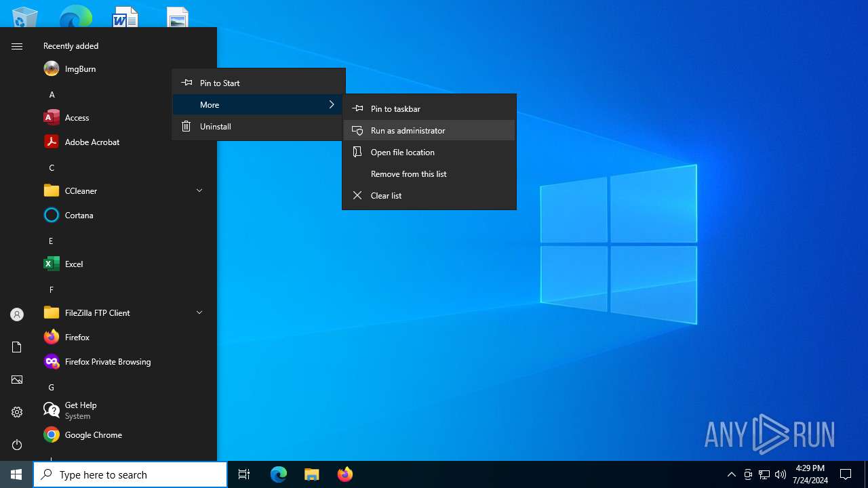Click the letter G group header
The image size is (868, 488).
coord(52,388)
